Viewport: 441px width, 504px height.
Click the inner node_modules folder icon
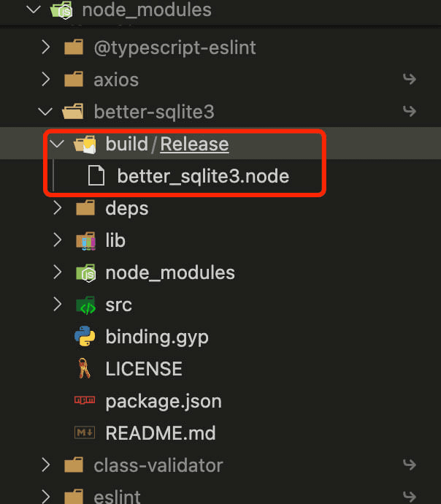[x=85, y=272]
